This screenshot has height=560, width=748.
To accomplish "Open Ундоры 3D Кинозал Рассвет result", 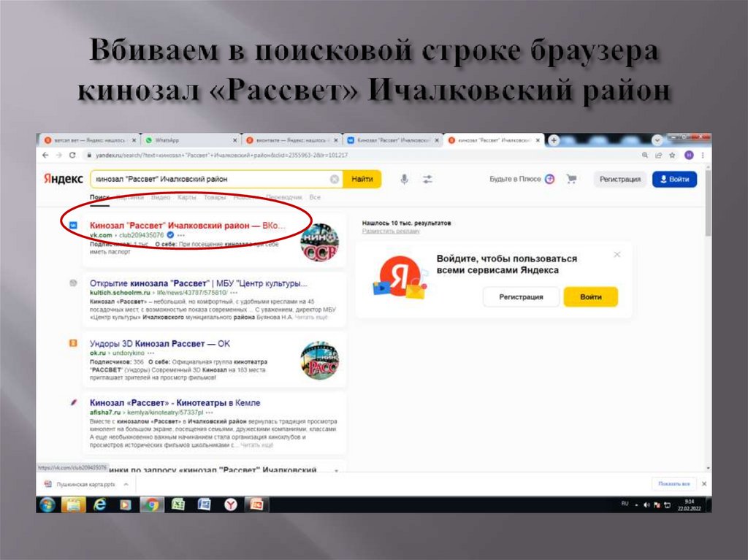I will [160, 343].
